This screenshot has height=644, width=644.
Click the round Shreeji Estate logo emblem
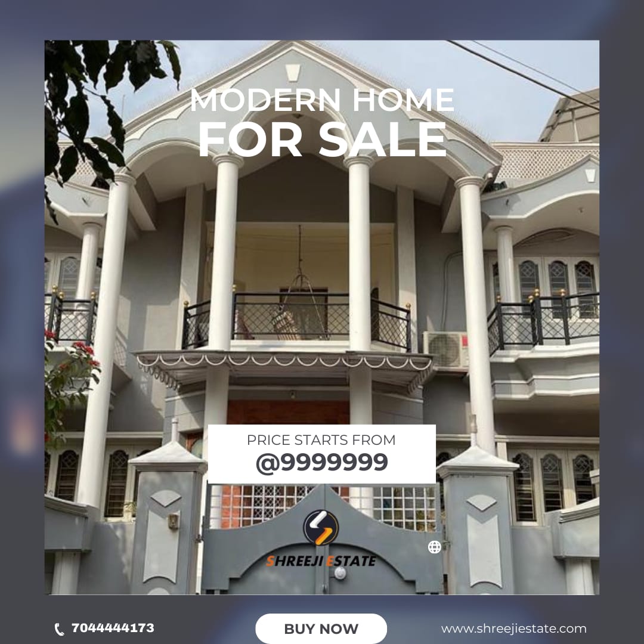pyautogui.click(x=321, y=527)
